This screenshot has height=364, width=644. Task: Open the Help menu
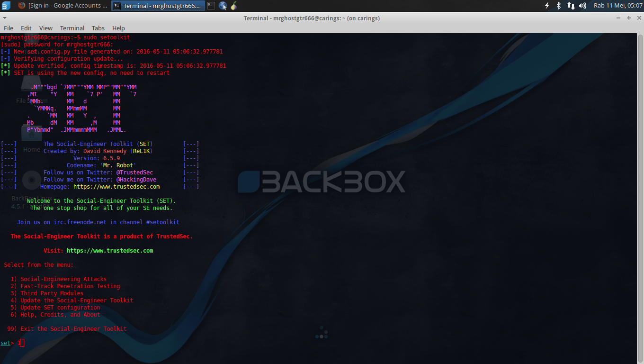coord(118,28)
